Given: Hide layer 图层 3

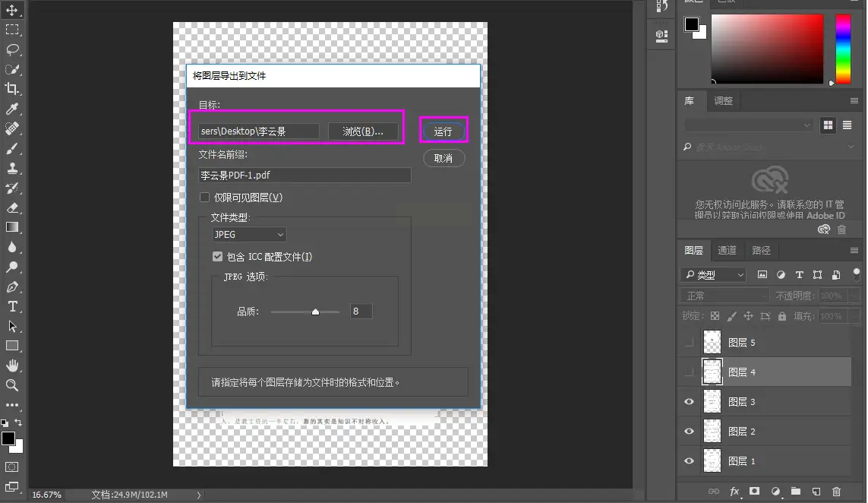Looking at the screenshot, I should pyautogui.click(x=690, y=402).
